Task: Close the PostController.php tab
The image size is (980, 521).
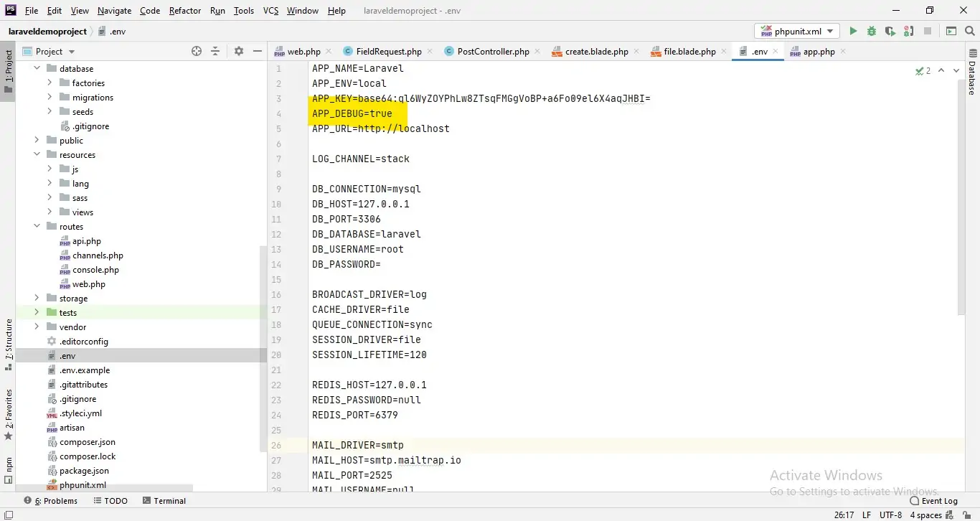Action: 537,51
